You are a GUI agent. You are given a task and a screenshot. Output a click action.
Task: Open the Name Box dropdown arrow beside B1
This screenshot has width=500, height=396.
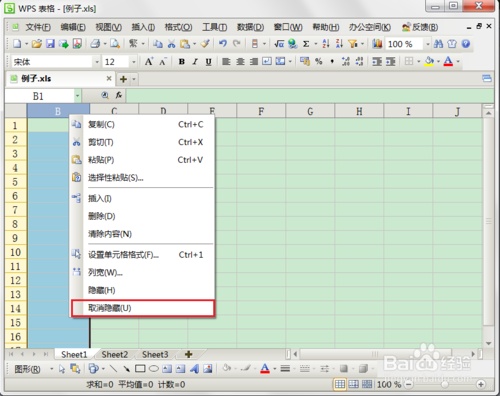[x=77, y=96]
